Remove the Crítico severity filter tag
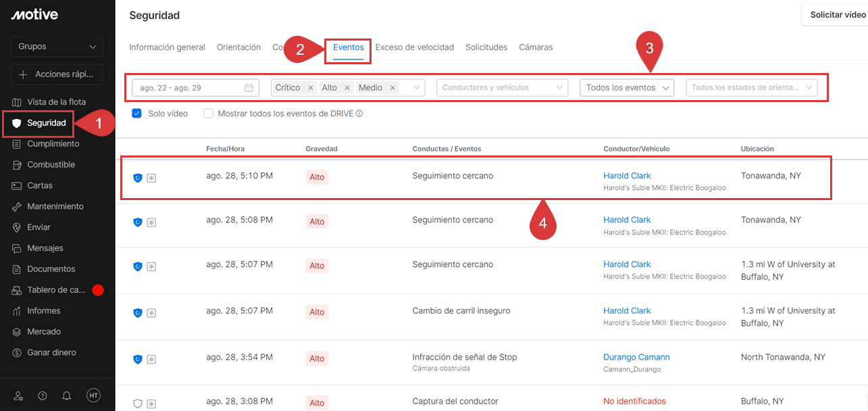This screenshot has height=411, width=868. coord(311,88)
